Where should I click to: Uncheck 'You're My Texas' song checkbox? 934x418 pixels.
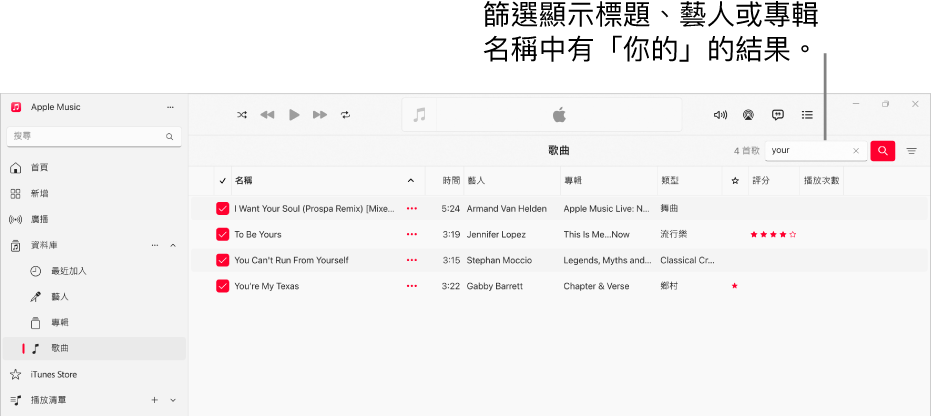point(223,286)
